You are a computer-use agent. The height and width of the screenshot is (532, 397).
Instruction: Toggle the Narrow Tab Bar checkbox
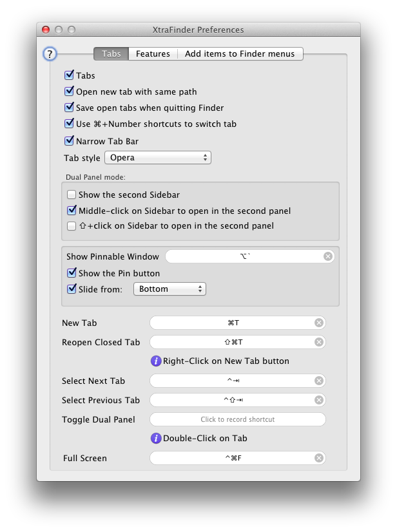coord(70,139)
